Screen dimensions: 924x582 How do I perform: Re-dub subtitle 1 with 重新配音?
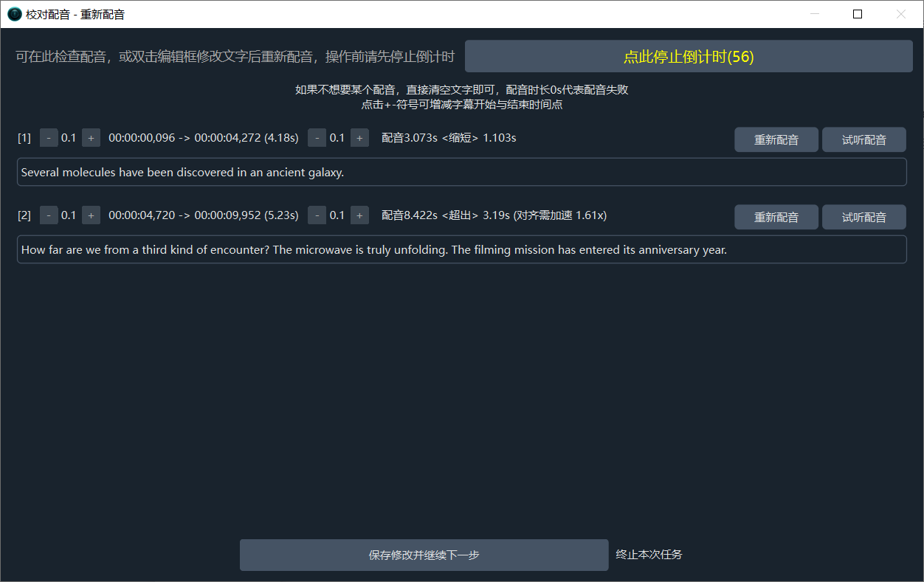[x=776, y=139]
